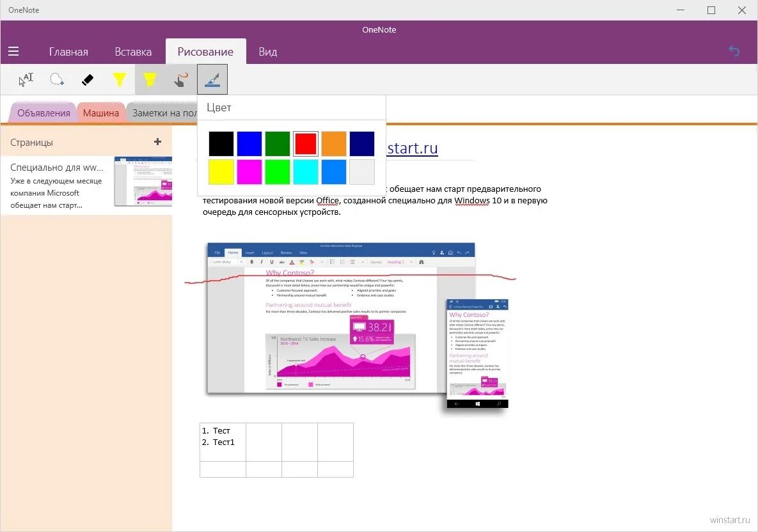Choose the red color swatch
Image resolution: width=758 pixels, height=532 pixels.
(x=305, y=143)
